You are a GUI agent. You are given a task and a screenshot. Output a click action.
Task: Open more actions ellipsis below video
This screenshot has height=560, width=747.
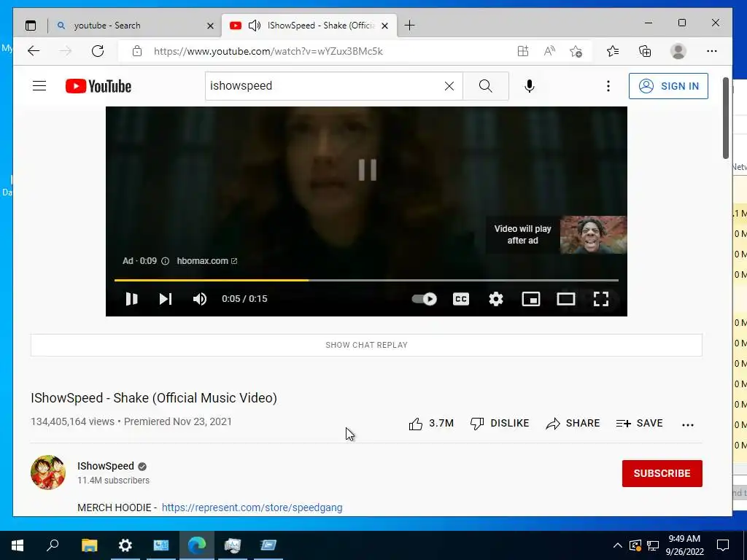pyautogui.click(x=687, y=425)
